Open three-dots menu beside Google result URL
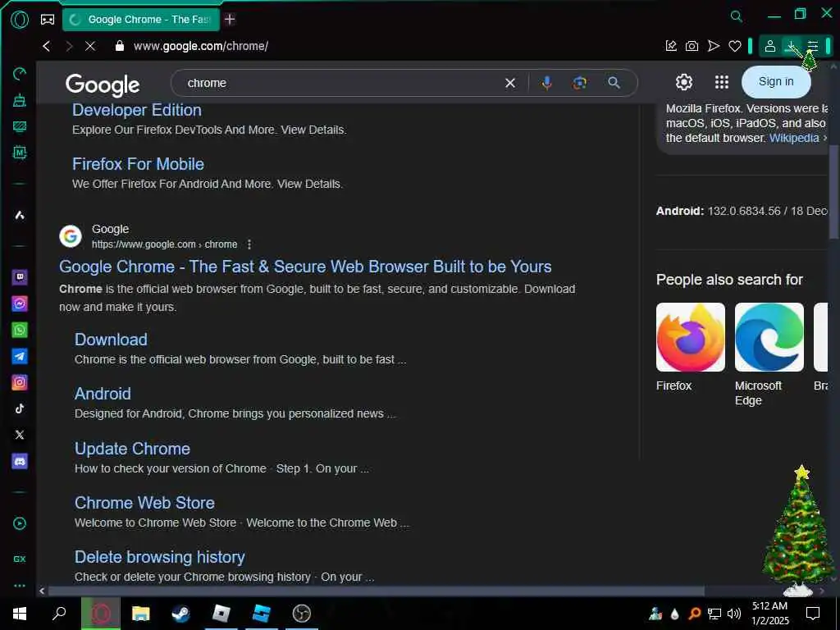Screen dimensions: 840x630 pos(249,244)
